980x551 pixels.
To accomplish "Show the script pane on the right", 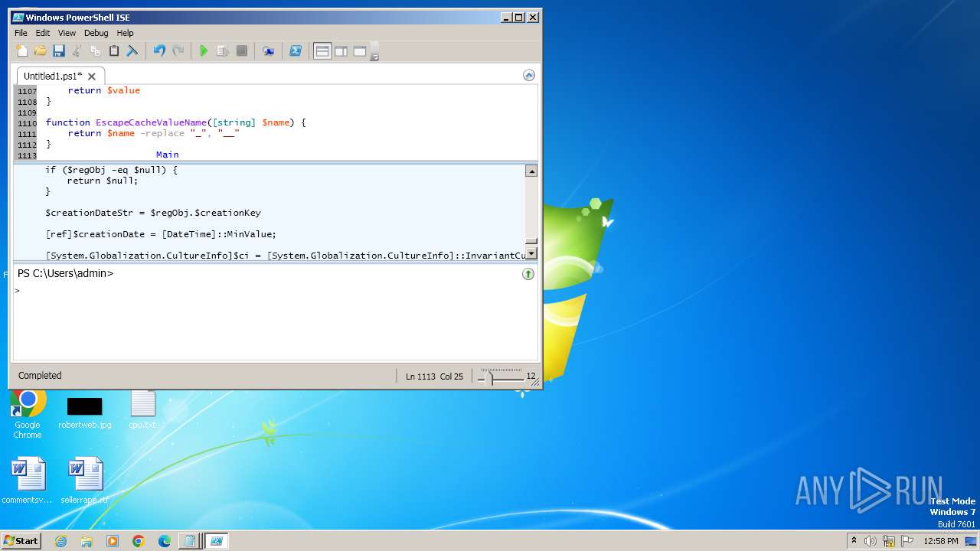I will pyautogui.click(x=341, y=51).
